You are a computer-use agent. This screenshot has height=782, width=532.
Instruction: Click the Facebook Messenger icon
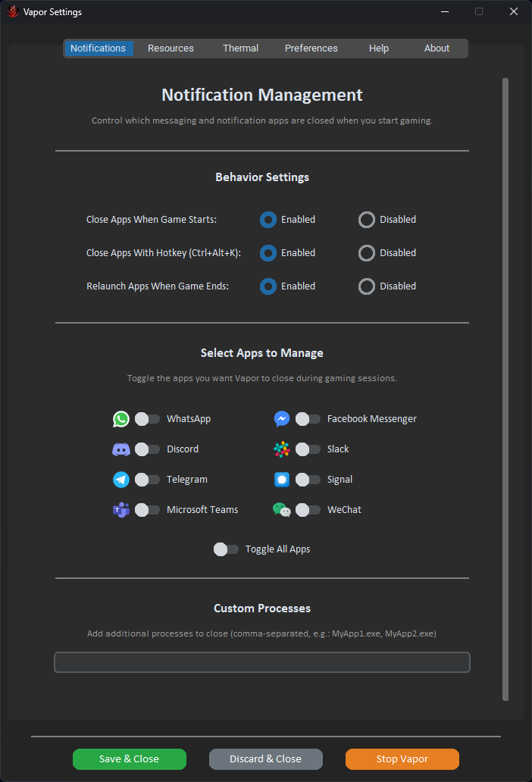(x=281, y=418)
